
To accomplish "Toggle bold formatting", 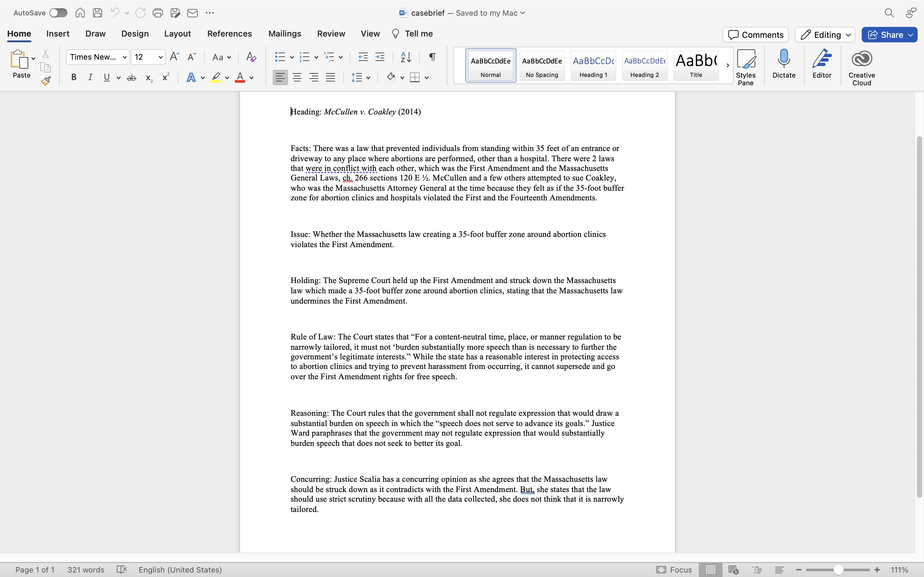I will click(73, 77).
